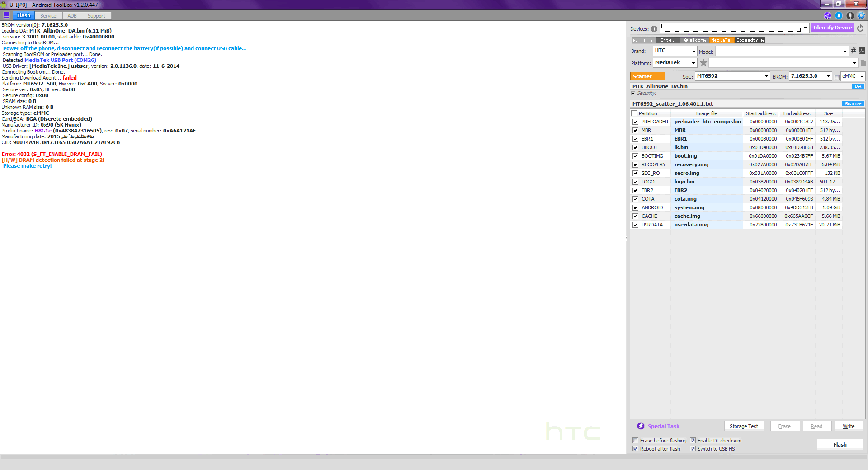Click the Identify Device button
Image resolution: width=868 pixels, height=470 pixels.
coord(833,28)
